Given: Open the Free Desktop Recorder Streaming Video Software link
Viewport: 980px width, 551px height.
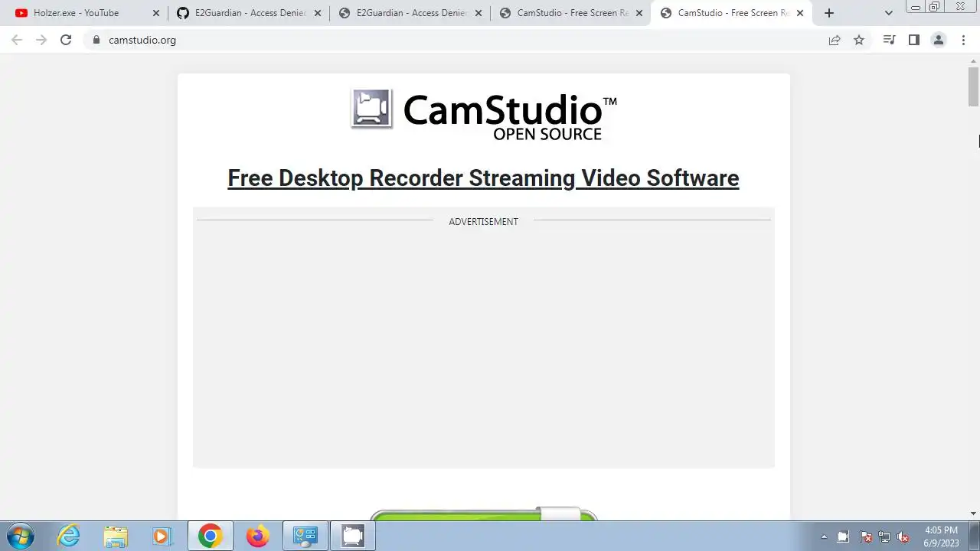Looking at the screenshot, I should [x=483, y=178].
